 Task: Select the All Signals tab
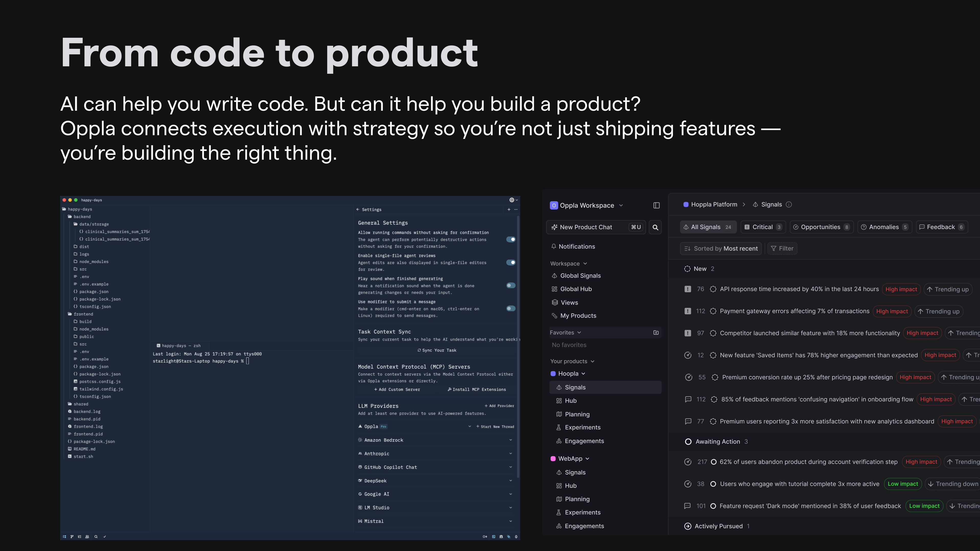(x=708, y=227)
